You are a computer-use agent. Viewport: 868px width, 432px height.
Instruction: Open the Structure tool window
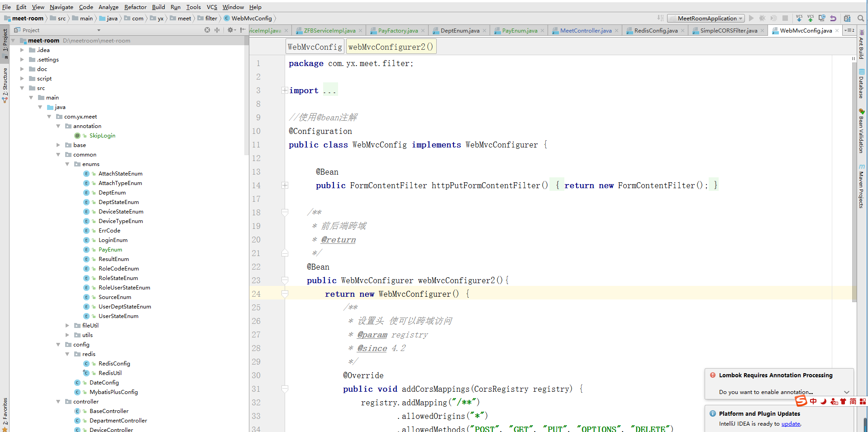pos(5,85)
